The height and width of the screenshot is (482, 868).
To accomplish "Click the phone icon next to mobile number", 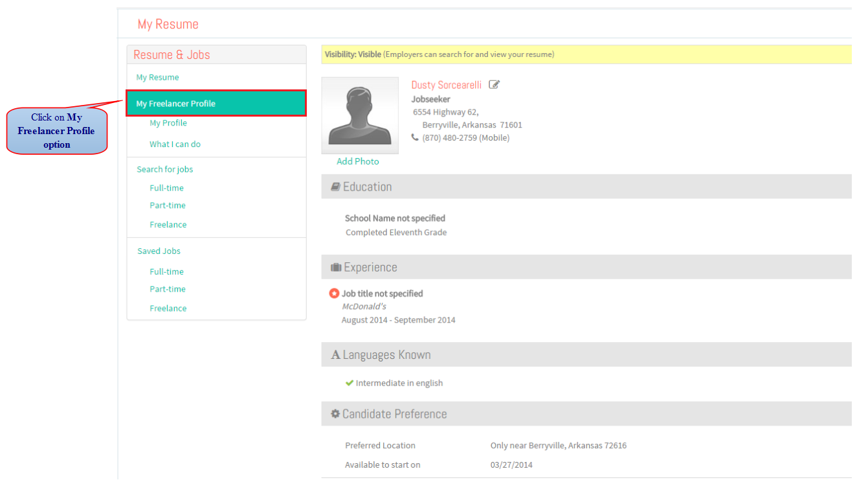I will point(415,137).
